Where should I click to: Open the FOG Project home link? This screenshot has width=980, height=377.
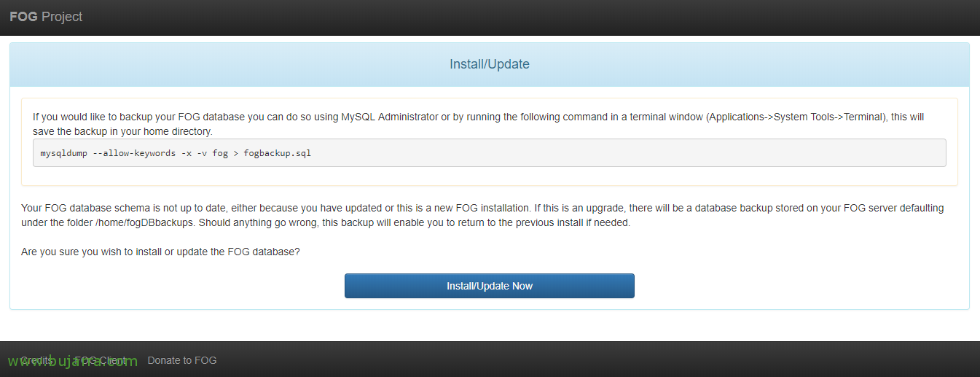pyautogui.click(x=46, y=17)
